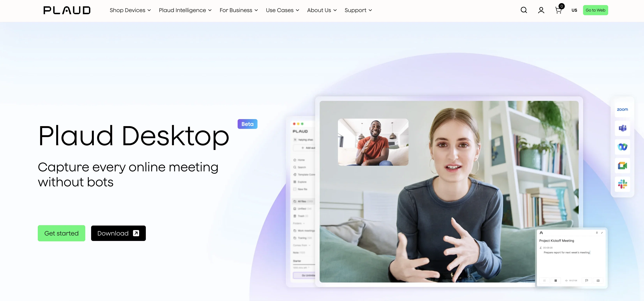Image resolution: width=644 pixels, height=301 pixels.
Task: Click the PLAUD logo in the header
Action: tap(67, 10)
